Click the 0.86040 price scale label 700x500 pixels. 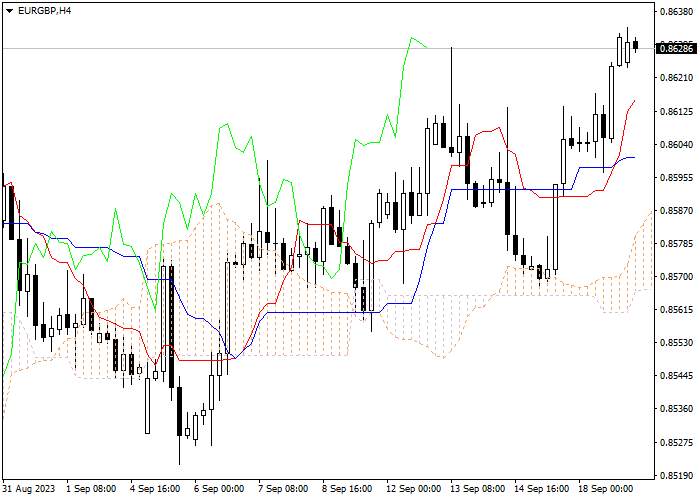coord(676,144)
